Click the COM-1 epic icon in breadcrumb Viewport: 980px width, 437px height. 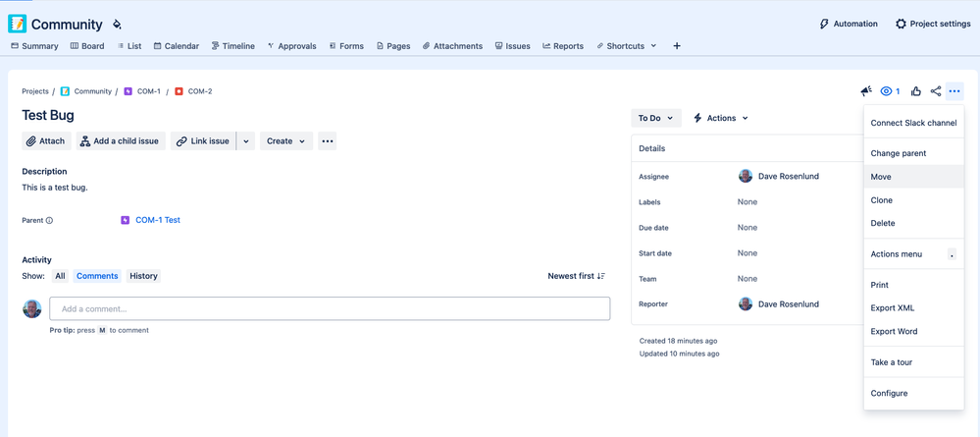(x=129, y=91)
